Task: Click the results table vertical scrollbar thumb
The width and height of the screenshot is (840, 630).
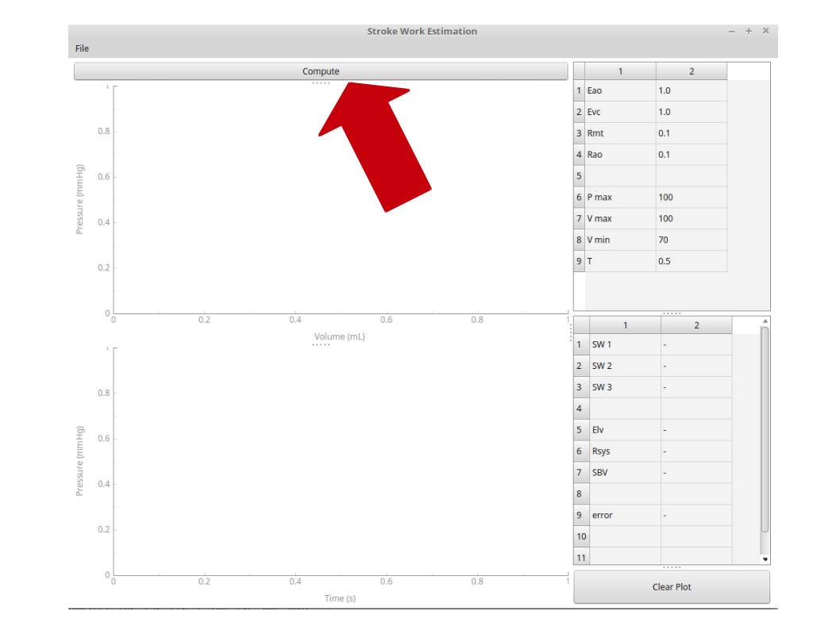Action: click(765, 430)
